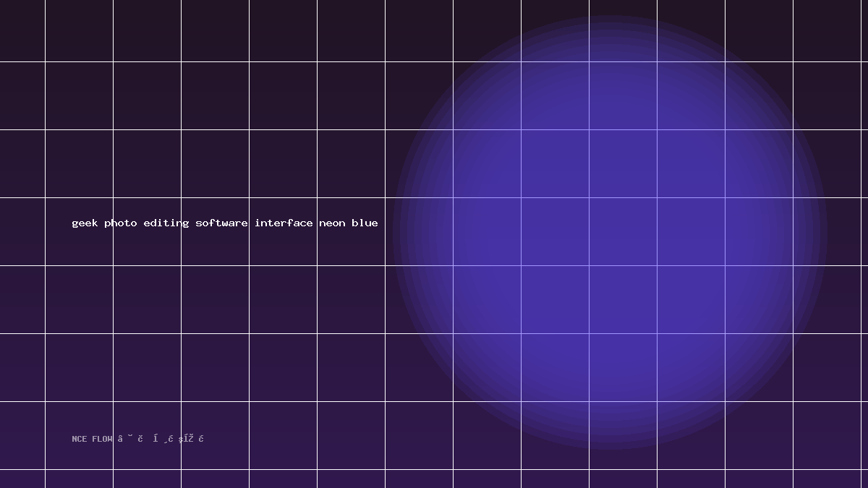Image resolution: width=868 pixels, height=488 pixels.
Task: Click the word "blue" in the caption
Action: [365, 223]
